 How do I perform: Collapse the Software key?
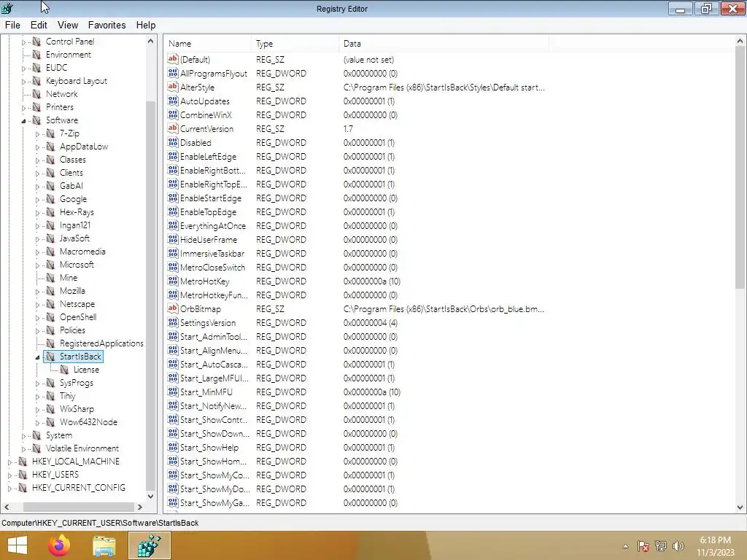pos(23,121)
